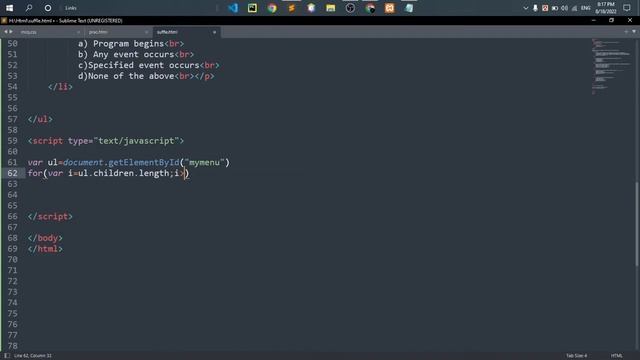
Task: Click the red tray icon beside microphone
Action: [x=545, y=8]
